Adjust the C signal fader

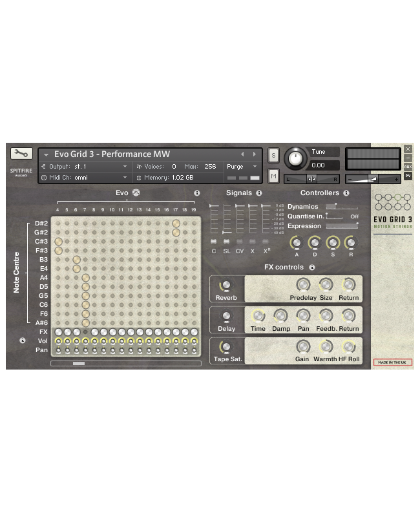click(214, 218)
